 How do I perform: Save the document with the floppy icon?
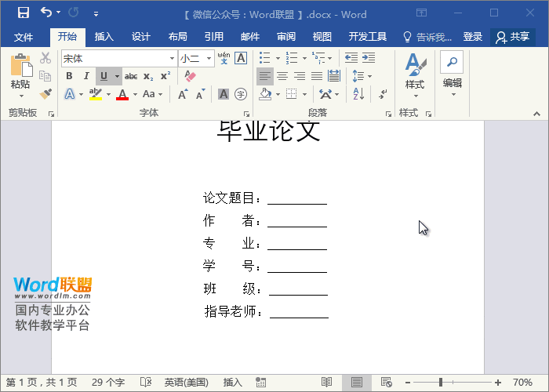(x=23, y=13)
